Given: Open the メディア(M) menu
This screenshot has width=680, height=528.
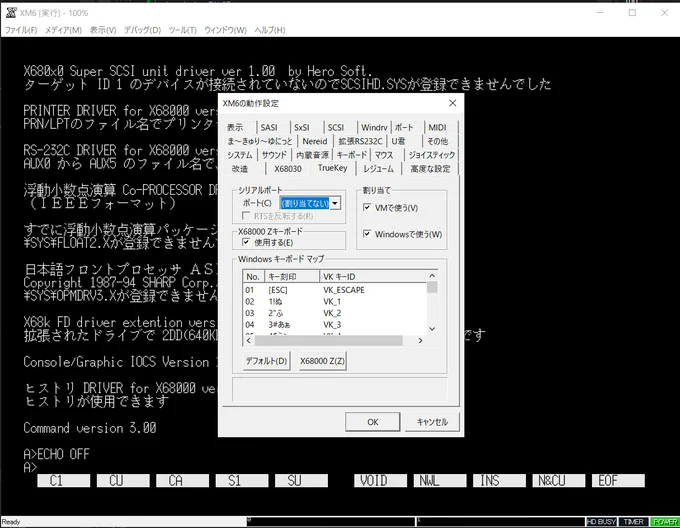Looking at the screenshot, I should click(x=63, y=30).
